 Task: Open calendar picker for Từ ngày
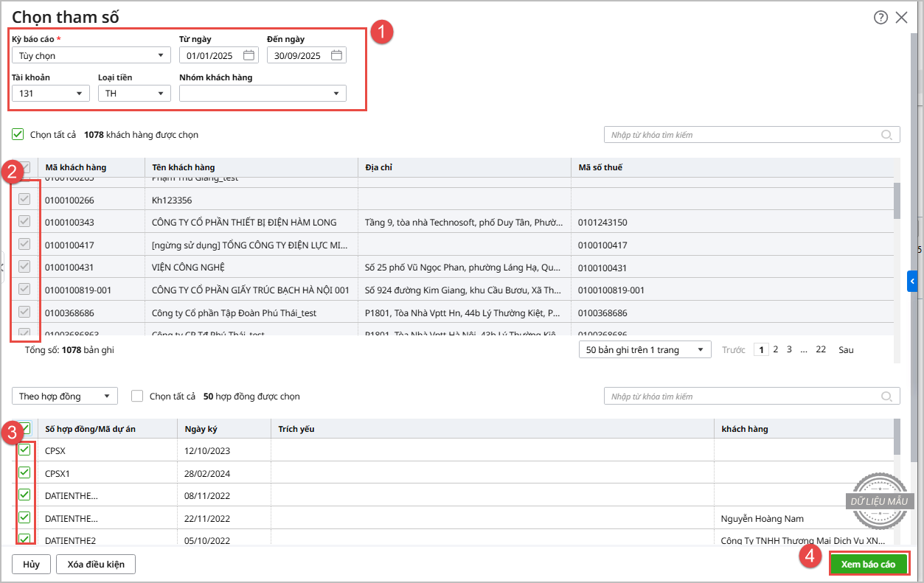tap(249, 55)
